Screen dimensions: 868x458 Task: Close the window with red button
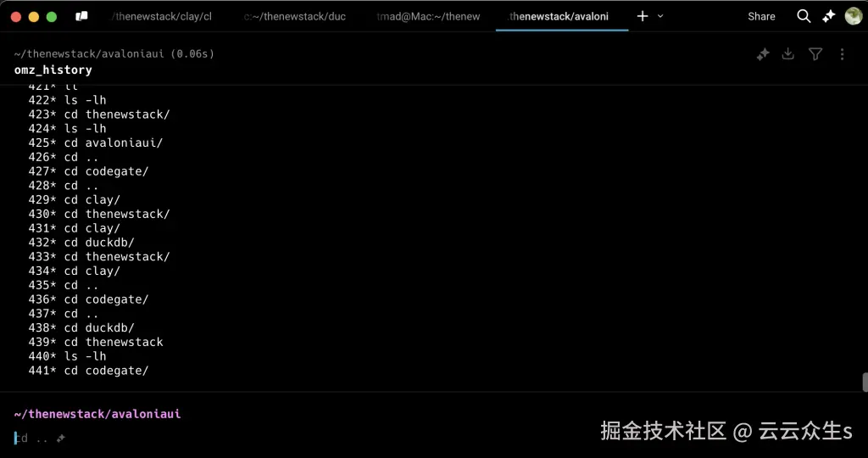[16, 17]
